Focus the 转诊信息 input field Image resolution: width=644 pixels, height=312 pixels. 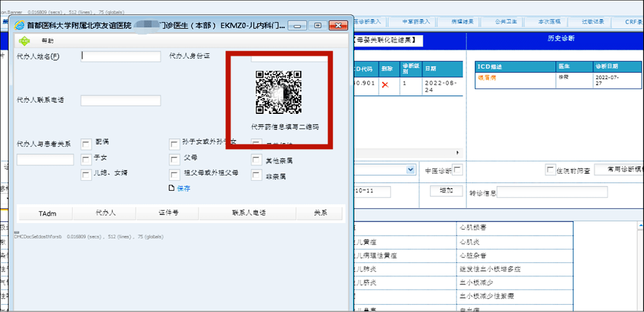(552, 192)
